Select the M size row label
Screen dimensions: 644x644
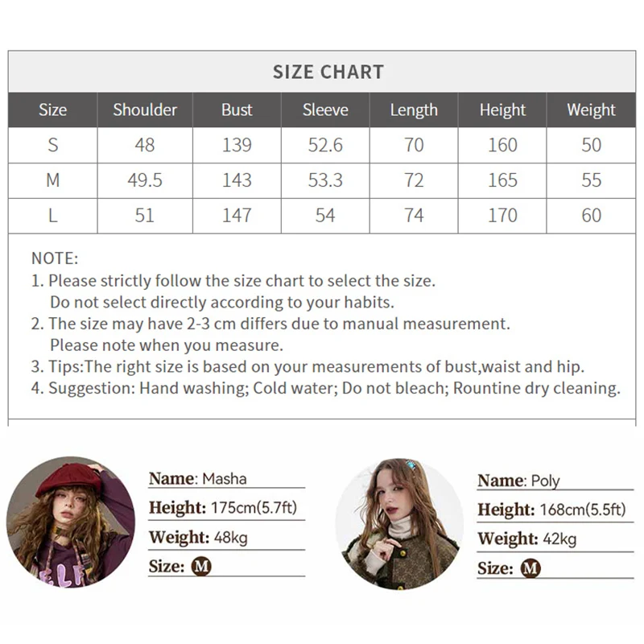point(53,180)
